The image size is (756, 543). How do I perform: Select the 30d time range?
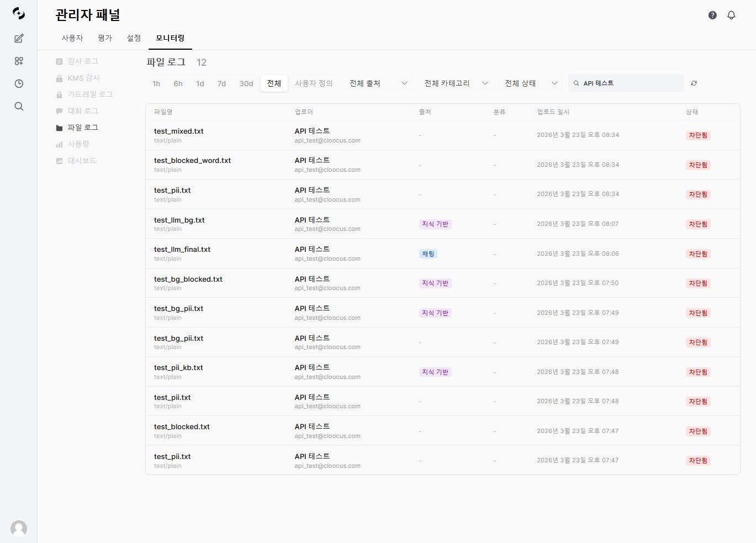tap(246, 83)
